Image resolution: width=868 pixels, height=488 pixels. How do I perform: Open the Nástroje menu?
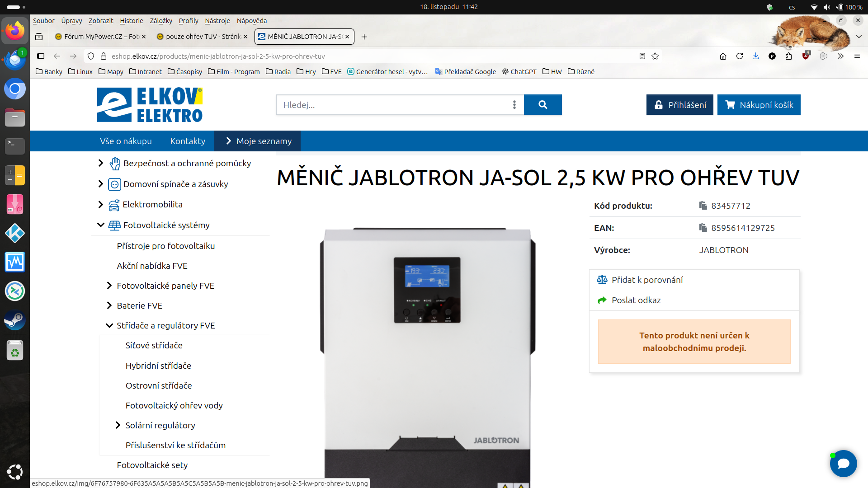click(x=217, y=21)
